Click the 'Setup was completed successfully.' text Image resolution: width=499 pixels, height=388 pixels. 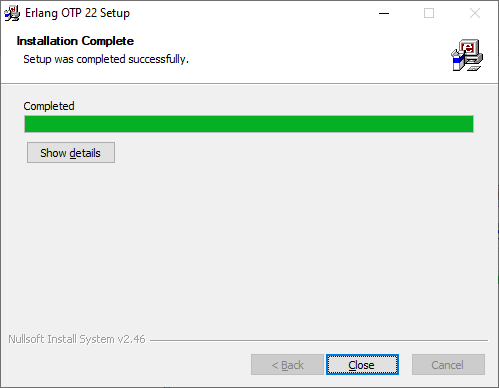(x=106, y=59)
